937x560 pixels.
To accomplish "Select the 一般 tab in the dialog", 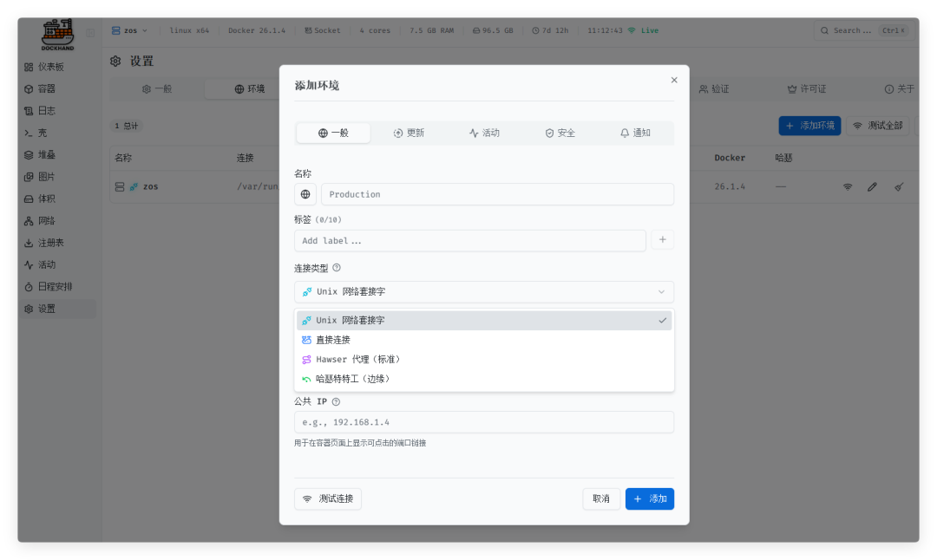I will point(333,133).
